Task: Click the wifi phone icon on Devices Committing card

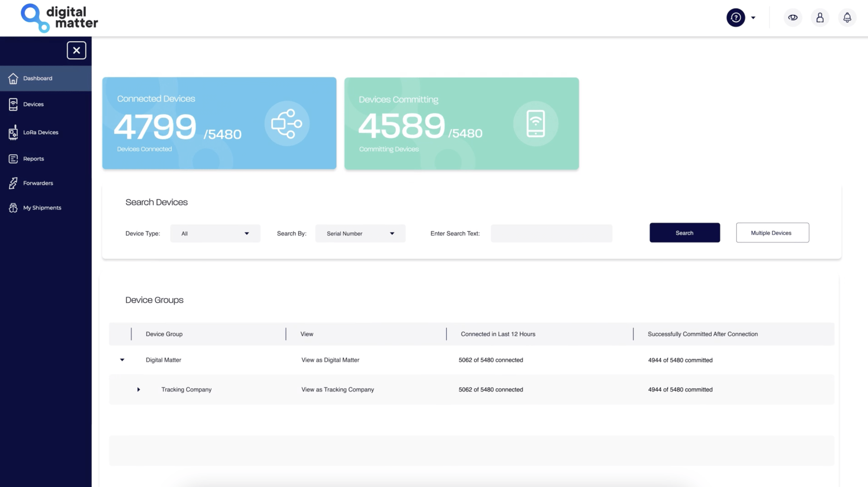Action: tap(536, 124)
